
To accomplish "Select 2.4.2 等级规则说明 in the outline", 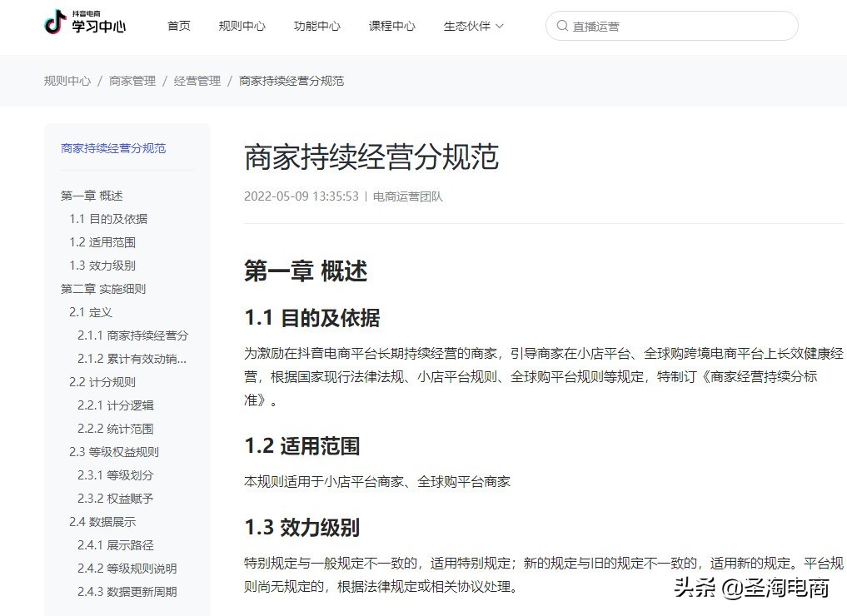I will point(127,568).
